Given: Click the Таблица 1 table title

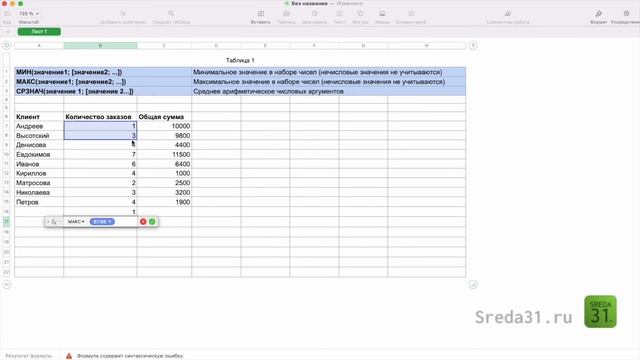Looking at the screenshot, I should click(x=240, y=60).
